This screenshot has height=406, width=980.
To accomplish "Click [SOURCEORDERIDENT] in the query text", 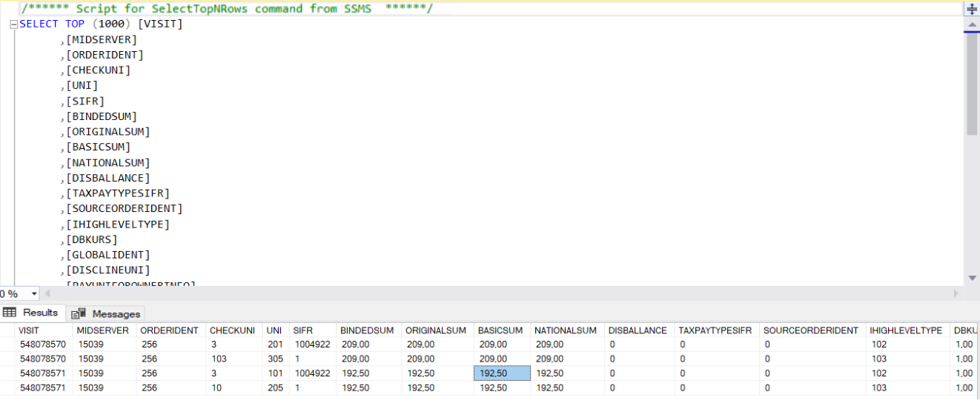I will (125, 209).
